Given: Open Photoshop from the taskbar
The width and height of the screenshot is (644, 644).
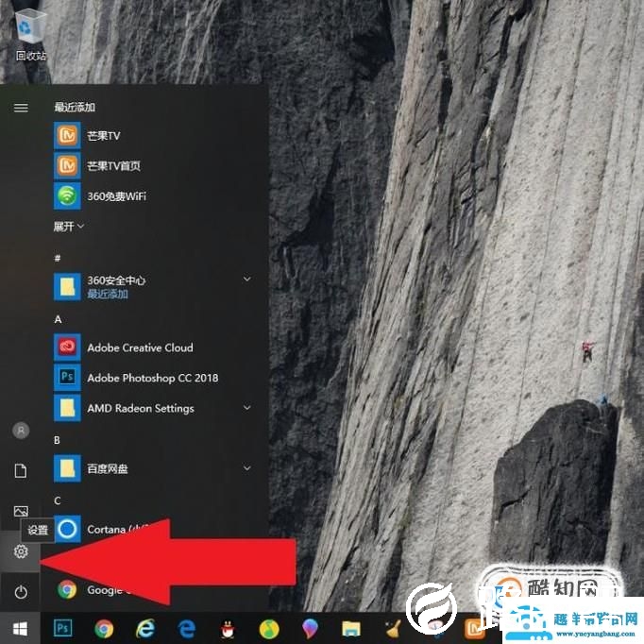Looking at the screenshot, I should (65, 627).
